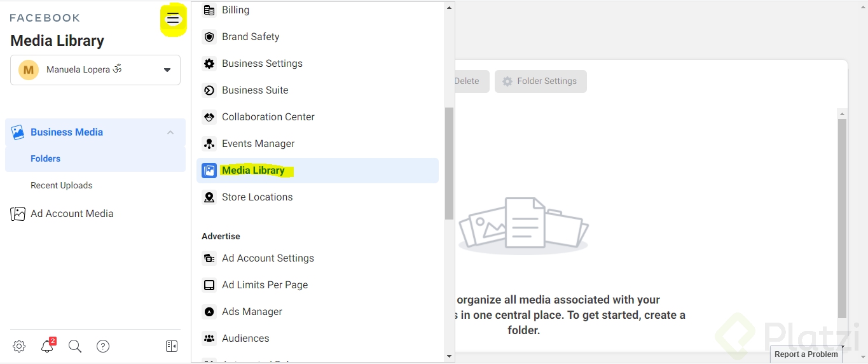The height and width of the screenshot is (364, 868).
Task: Click the Billing icon
Action: (209, 10)
